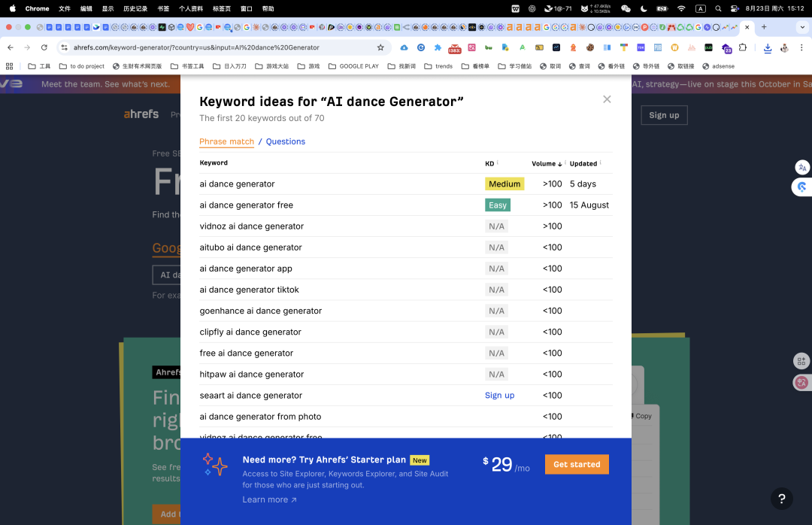Viewport: 812px width, 525px height.
Task: Open the 书签 menu in the menu bar
Action: (163, 8)
